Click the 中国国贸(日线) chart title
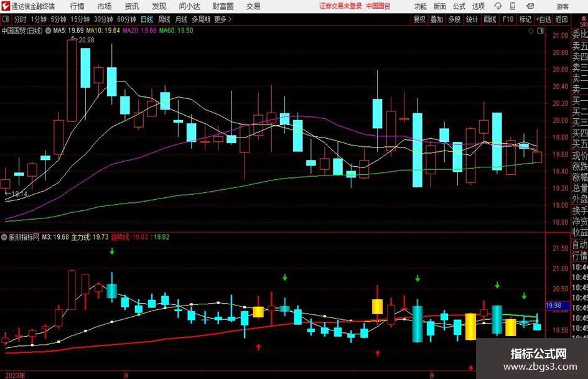The image size is (588, 379). click(x=22, y=30)
